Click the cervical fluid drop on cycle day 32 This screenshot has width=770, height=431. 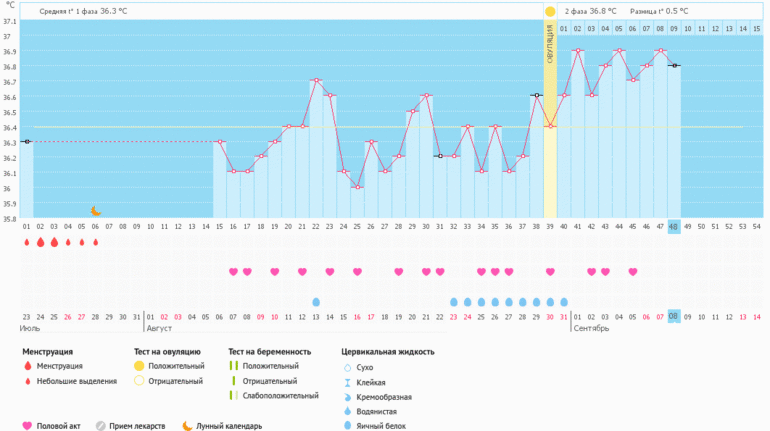[454, 301]
